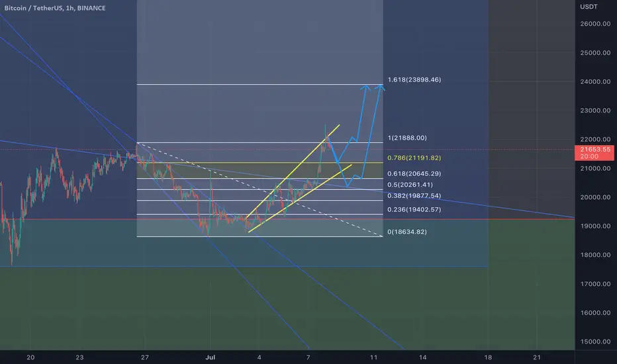Select the 0.382(19877.54) Fibonacci label
This screenshot has width=617, height=364.
coord(414,196)
